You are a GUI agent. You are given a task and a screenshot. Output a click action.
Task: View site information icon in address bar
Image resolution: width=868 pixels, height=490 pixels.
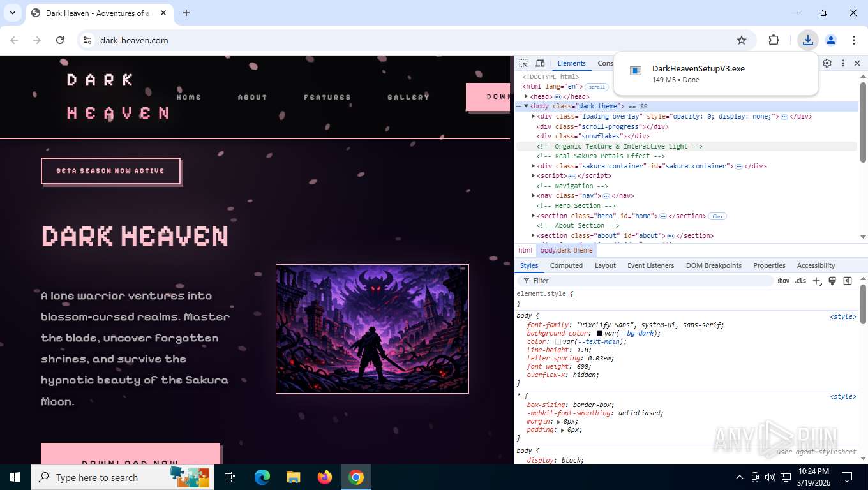(87, 40)
